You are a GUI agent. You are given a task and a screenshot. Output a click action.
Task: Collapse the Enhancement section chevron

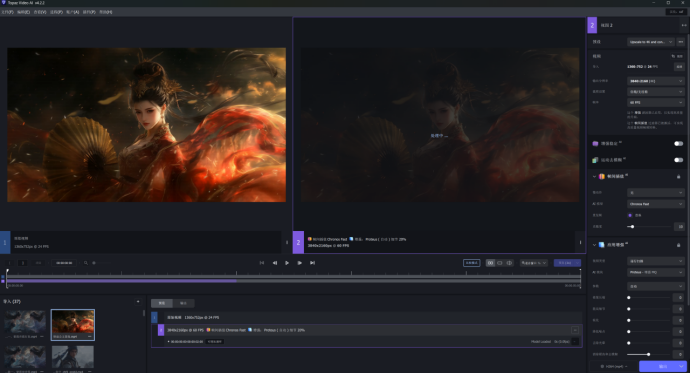tap(594, 245)
